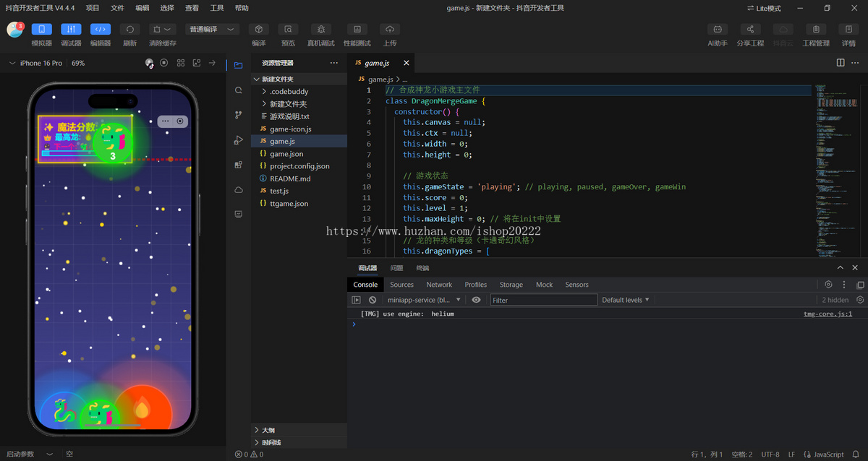This screenshot has height=461, width=868.
Task: Click the 资源管理器 more actions ellipsis
Action: tap(333, 63)
